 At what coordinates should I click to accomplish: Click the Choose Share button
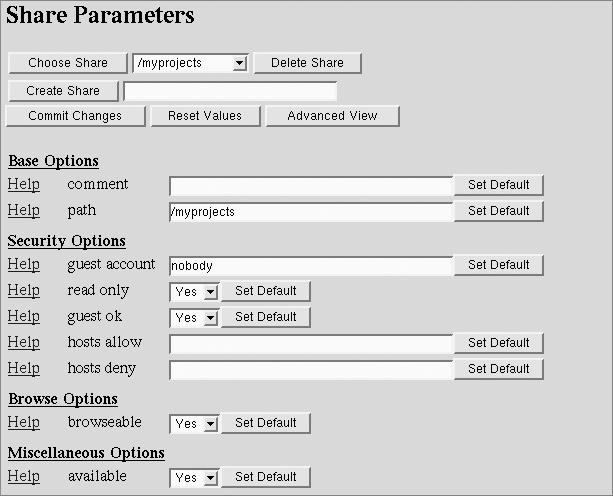[68, 63]
